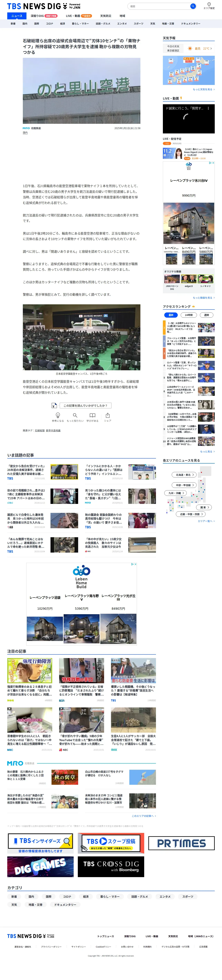Select the 最新 ranking toggle
This screenshot has width=222, height=980.
tap(171, 315)
